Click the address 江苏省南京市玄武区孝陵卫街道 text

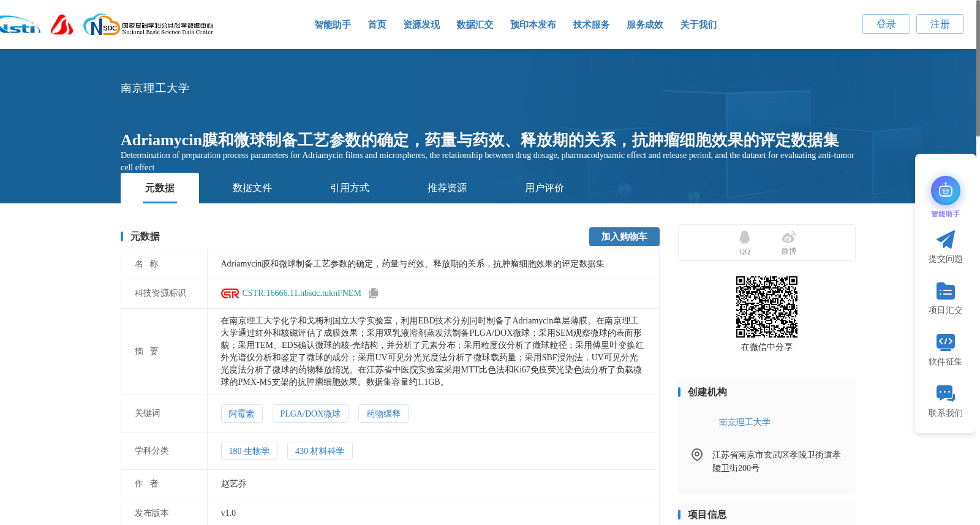tap(776, 461)
